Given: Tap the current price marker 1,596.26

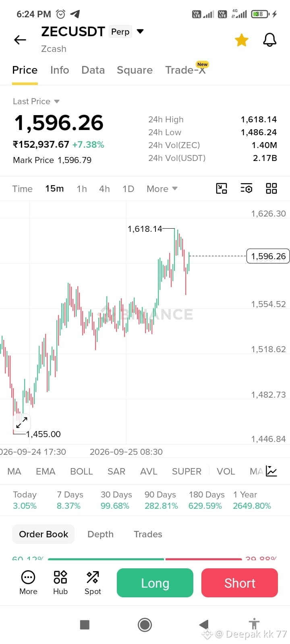Looking at the screenshot, I should tap(268, 256).
